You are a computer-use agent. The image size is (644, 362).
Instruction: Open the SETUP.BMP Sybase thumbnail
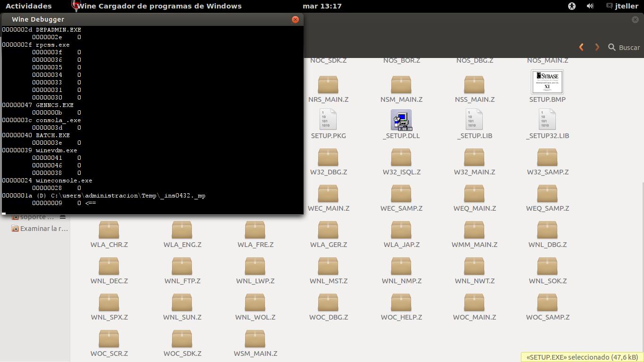pyautogui.click(x=547, y=82)
